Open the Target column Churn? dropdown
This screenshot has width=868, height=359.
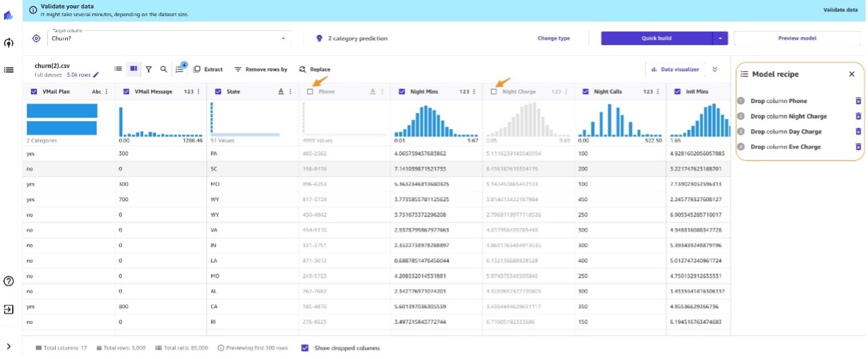pos(169,38)
